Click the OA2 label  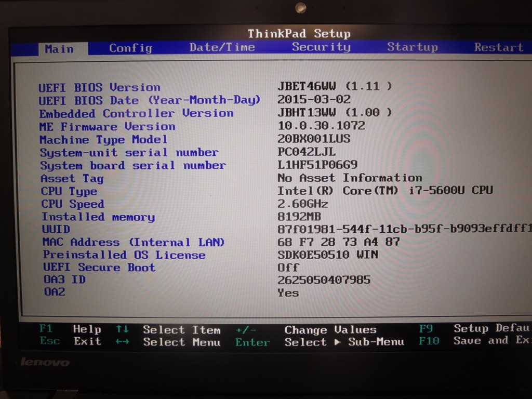[54, 292]
